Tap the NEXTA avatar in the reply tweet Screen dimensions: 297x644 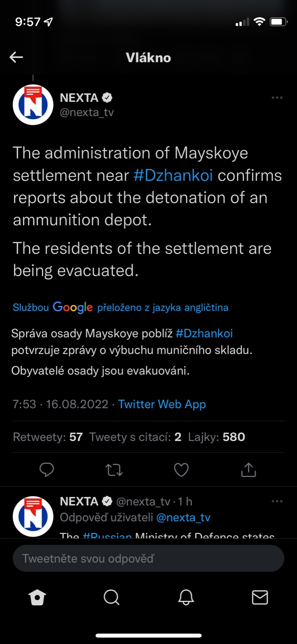coord(33,516)
